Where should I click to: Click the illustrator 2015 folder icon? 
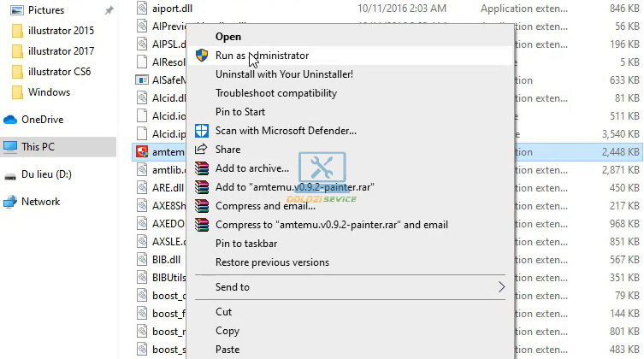[x=17, y=31]
